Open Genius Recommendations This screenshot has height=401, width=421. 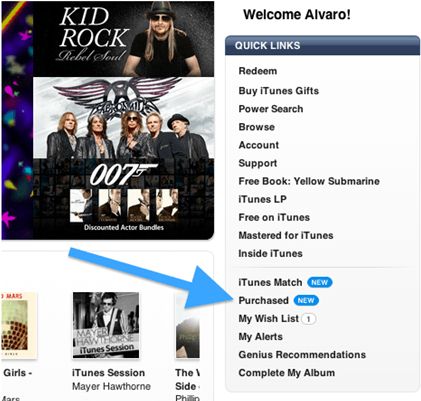click(x=302, y=355)
